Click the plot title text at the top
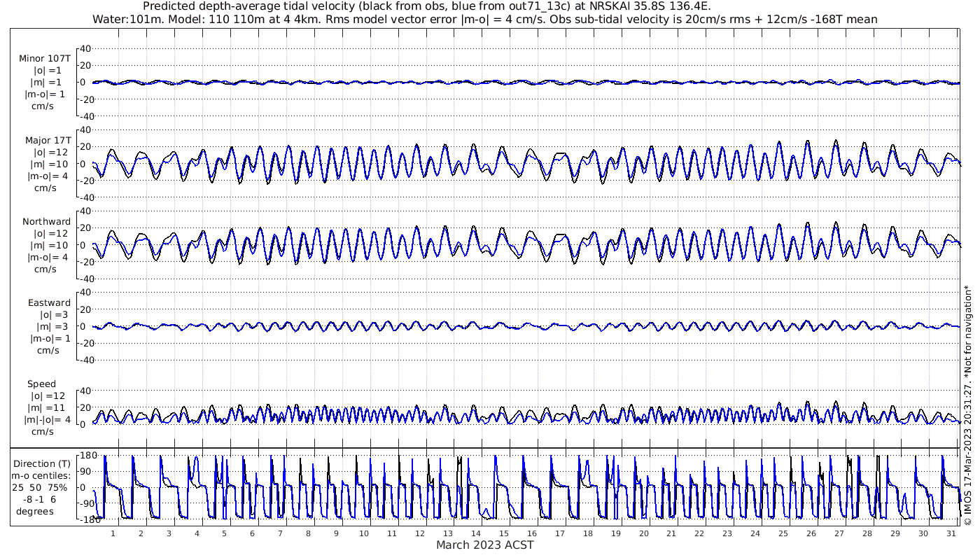This screenshot has width=980, height=560. click(x=426, y=6)
